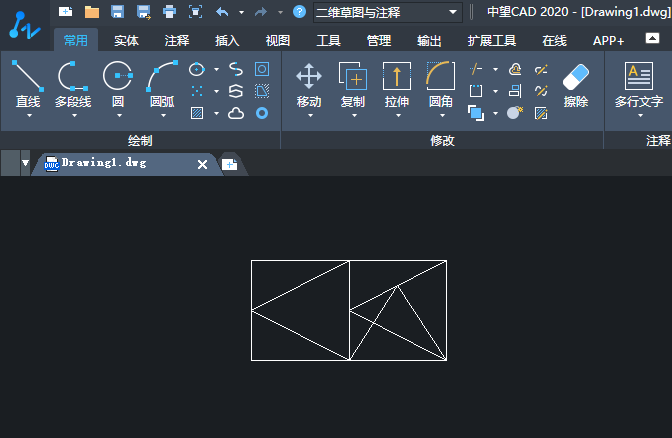Click the redo arrow icon
The image size is (672, 438).
(x=261, y=12)
